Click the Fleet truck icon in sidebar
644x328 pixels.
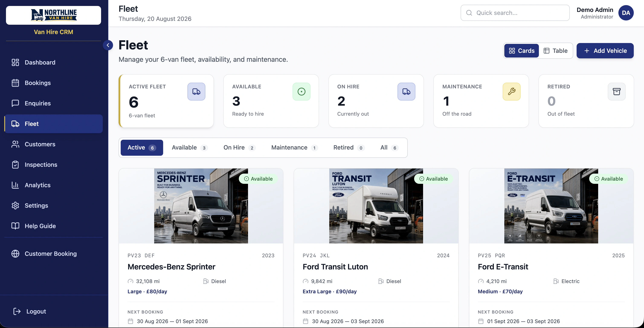point(15,124)
